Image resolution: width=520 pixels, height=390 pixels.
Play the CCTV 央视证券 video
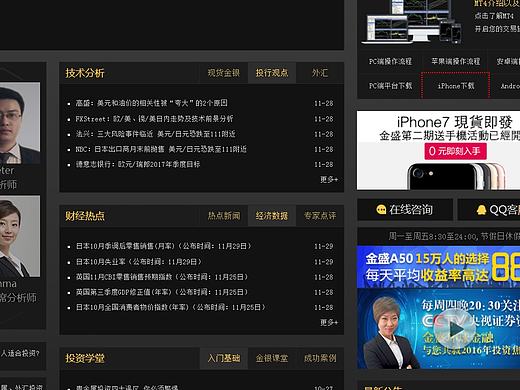tap(455, 329)
